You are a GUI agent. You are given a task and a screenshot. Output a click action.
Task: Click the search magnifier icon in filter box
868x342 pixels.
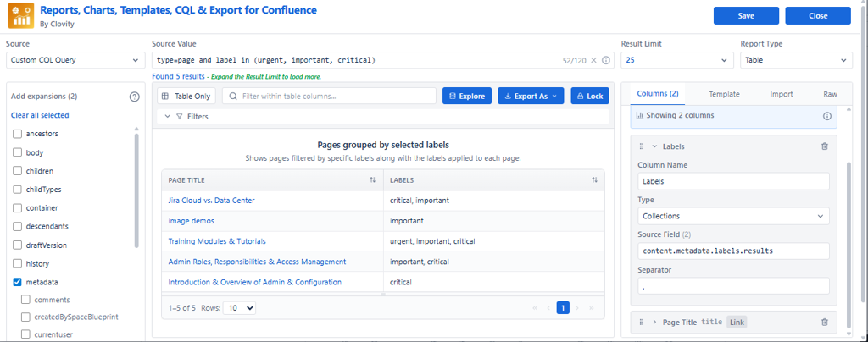tap(234, 97)
